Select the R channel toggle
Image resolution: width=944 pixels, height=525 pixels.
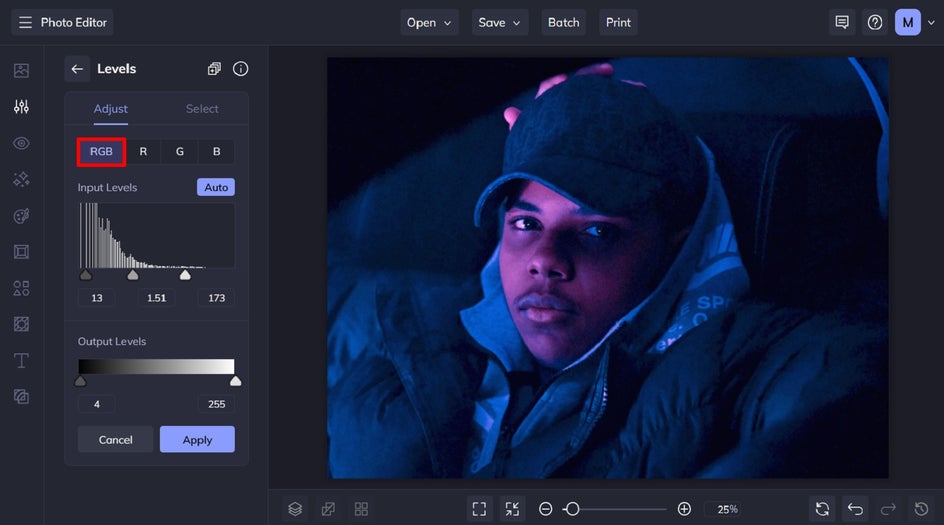coord(143,152)
